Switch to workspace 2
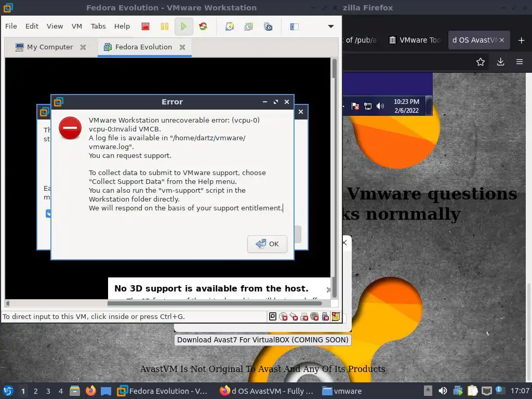532x399 pixels. 36,391
